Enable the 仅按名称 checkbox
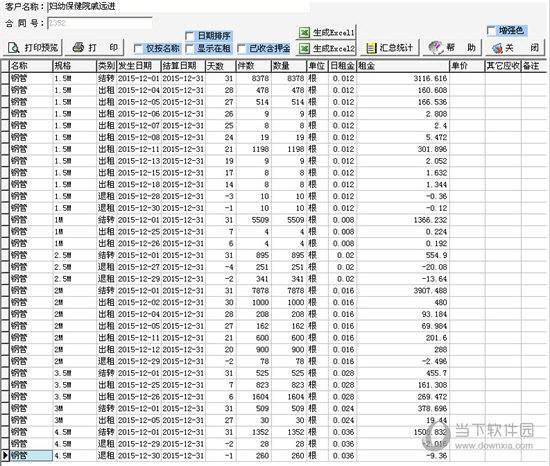Image resolution: width=550 pixels, height=466 pixels. point(139,48)
